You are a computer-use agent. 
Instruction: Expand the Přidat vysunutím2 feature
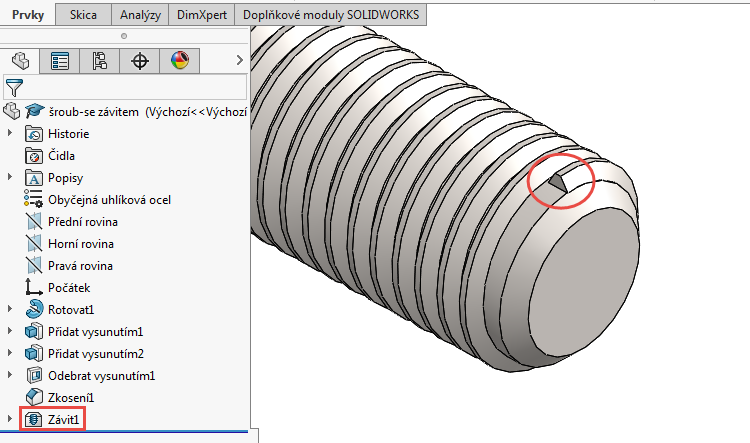(x=10, y=353)
